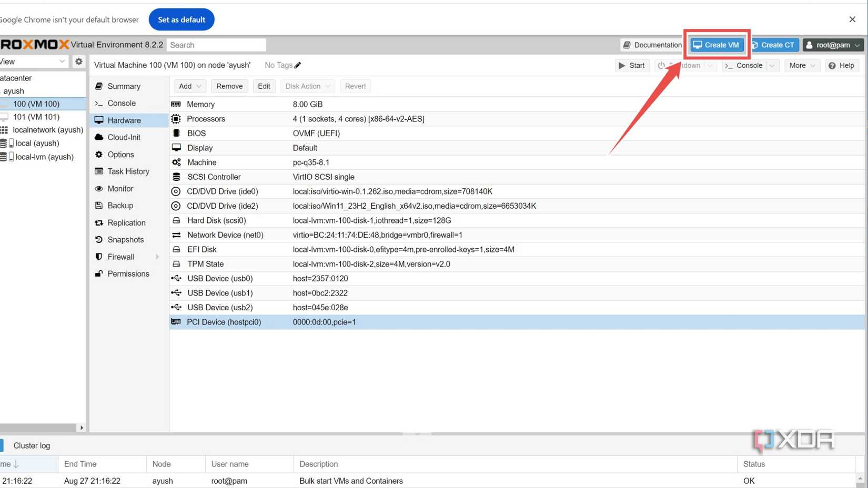Select 101 (VM 101) in the resource tree
This screenshot has height=488, width=868.
37,117
